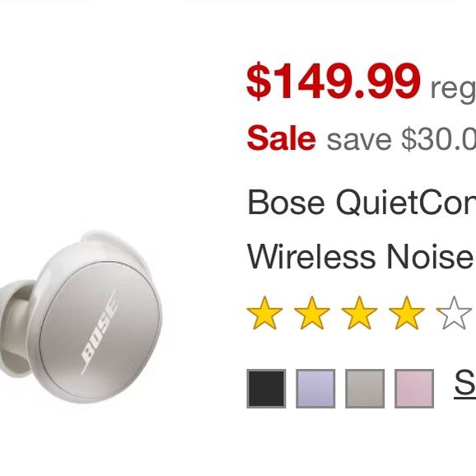This screenshot has width=476, height=476.
Task: Click the fourth gold rating star
Action: (407, 313)
